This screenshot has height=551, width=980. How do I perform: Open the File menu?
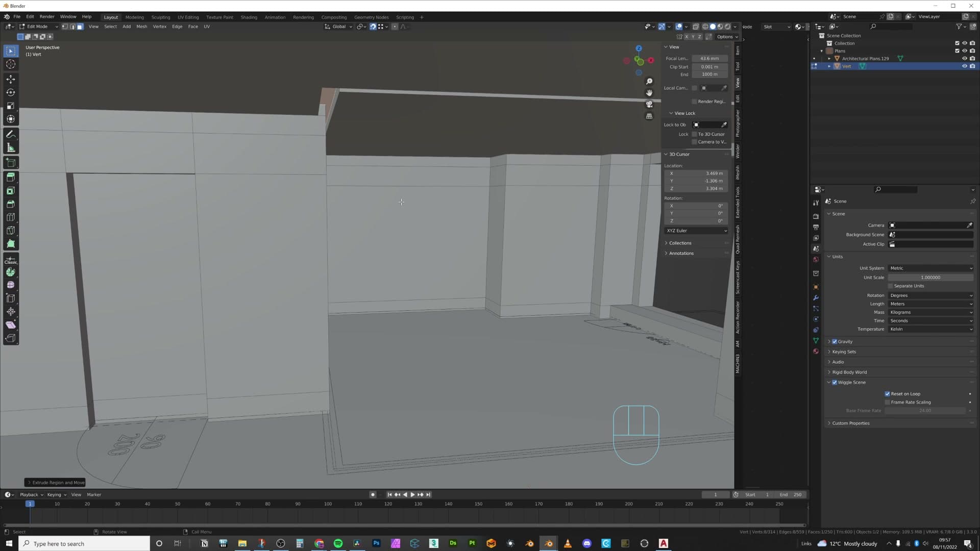coord(17,17)
